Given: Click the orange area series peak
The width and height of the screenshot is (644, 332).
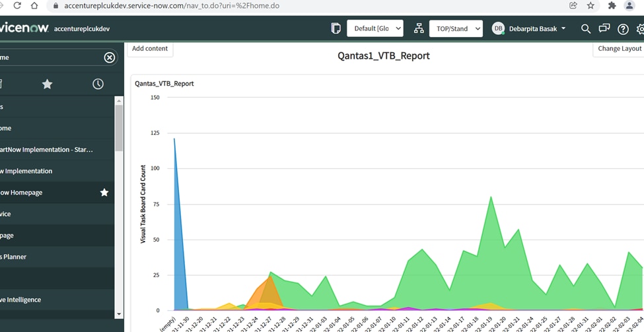Looking at the screenshot, I should tap(270, 278).
